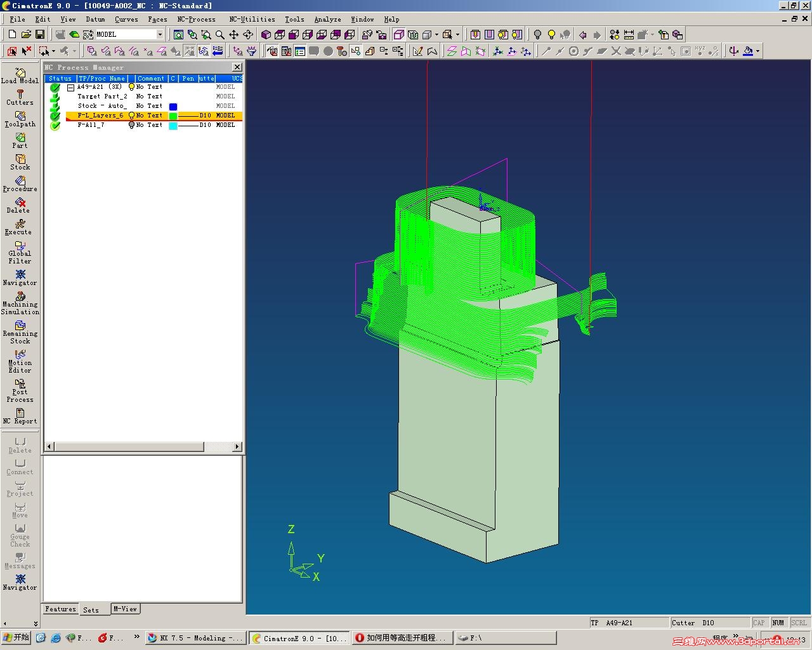Click the Windows Start button
This screenshot has height=650, width=812.
[16, 638]
